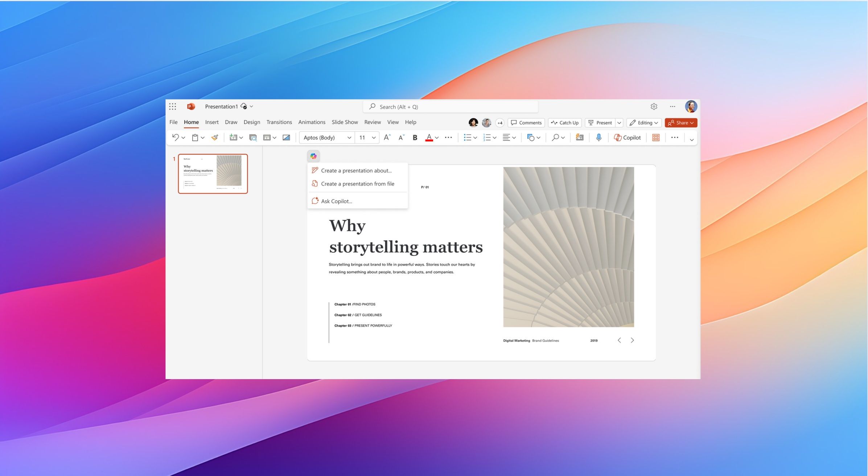Toggle the Catch Up panel
Viewport: 868px width, 476px height.
click(x=564, y=123)
